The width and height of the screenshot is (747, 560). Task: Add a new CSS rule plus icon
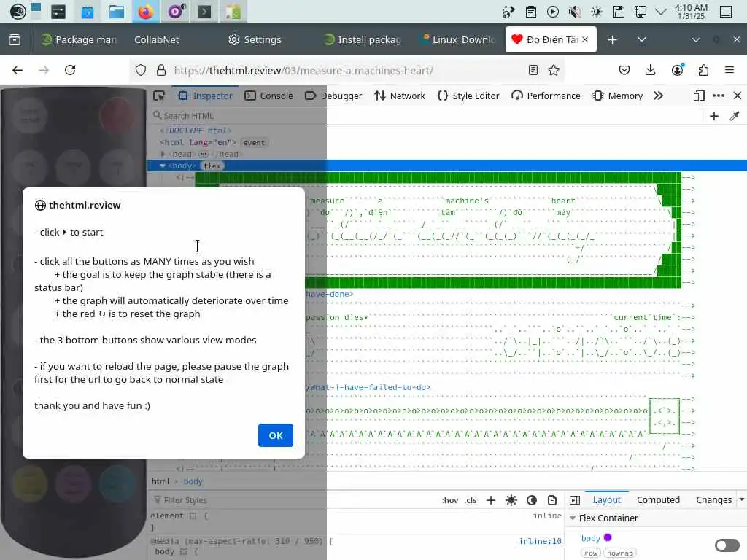(x=491, y=500)
